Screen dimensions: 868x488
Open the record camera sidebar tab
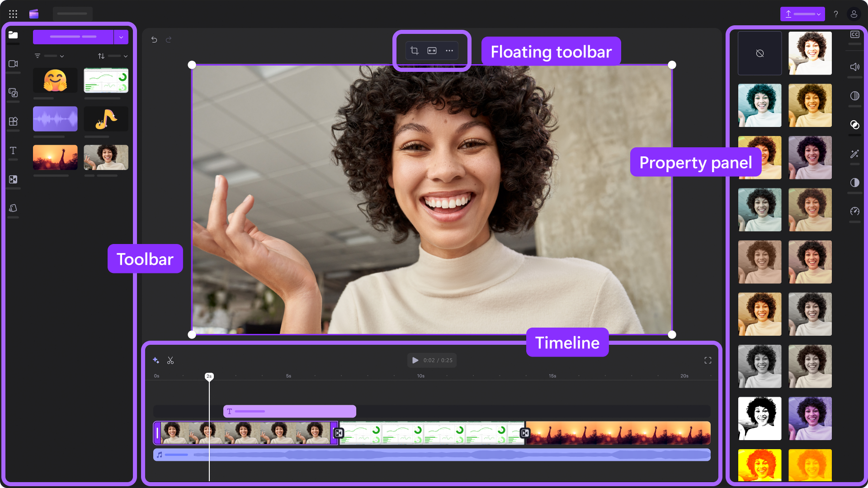point(13,64)
